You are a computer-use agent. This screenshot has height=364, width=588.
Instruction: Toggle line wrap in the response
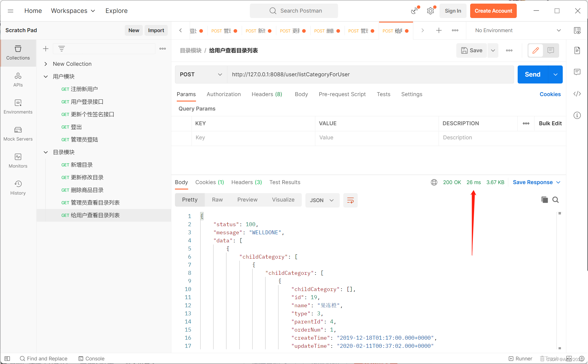[x=350, y=200]
